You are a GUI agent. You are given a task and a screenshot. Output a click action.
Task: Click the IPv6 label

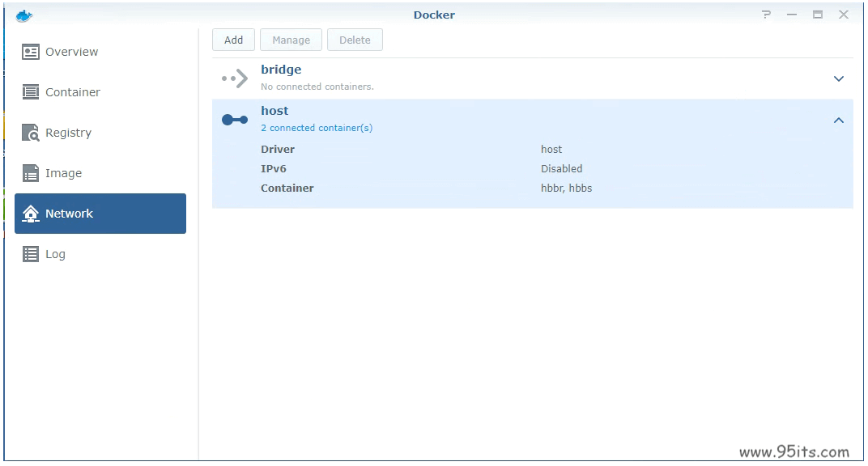[x=274, y=168]
